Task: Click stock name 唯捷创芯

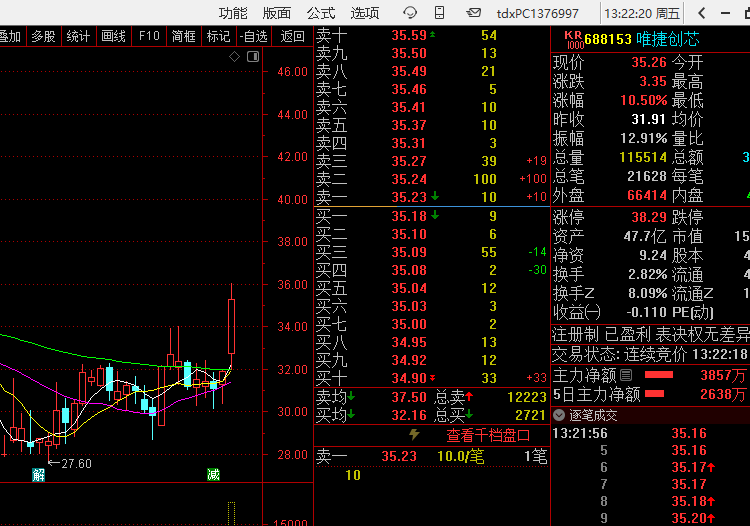Action: pos(668,39)
